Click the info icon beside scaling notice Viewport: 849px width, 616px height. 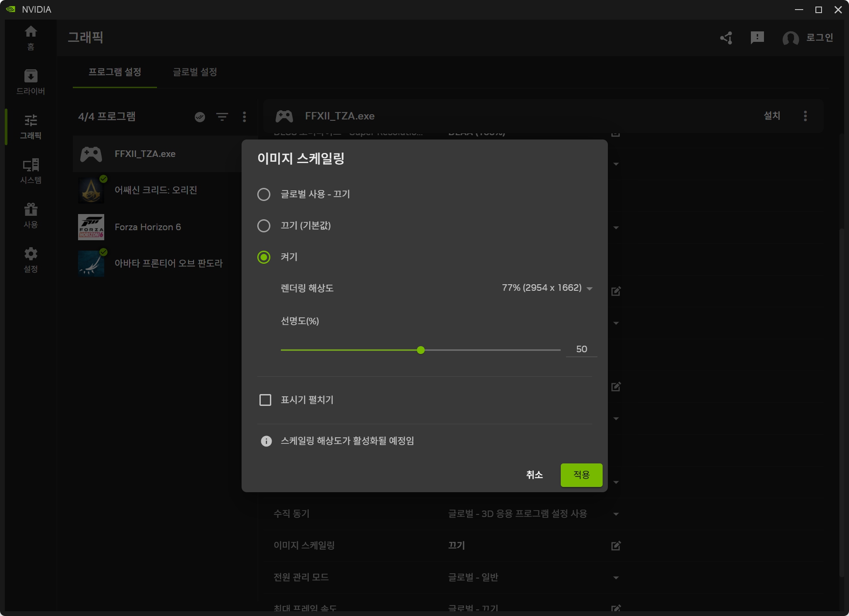(x=266, y=441)
